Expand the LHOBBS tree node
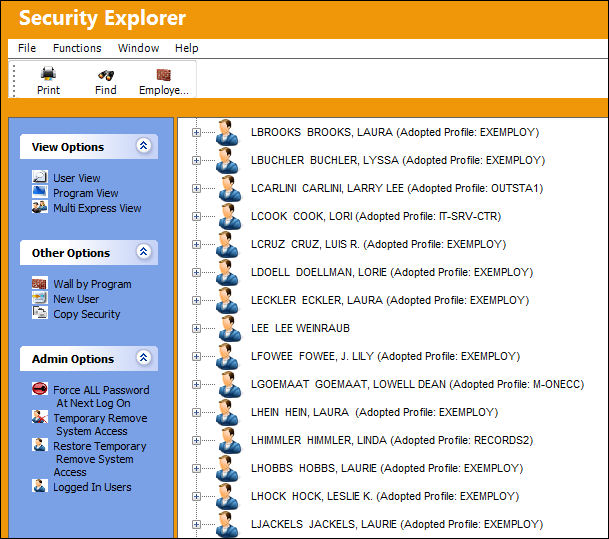This screenshot has height=539, width=609. 197,468
